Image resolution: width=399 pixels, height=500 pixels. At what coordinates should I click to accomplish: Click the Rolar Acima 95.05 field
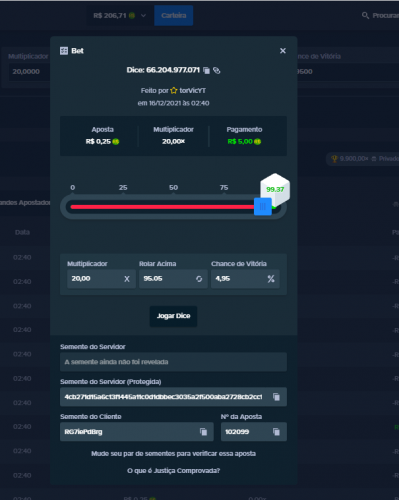(x=173, y=279)
